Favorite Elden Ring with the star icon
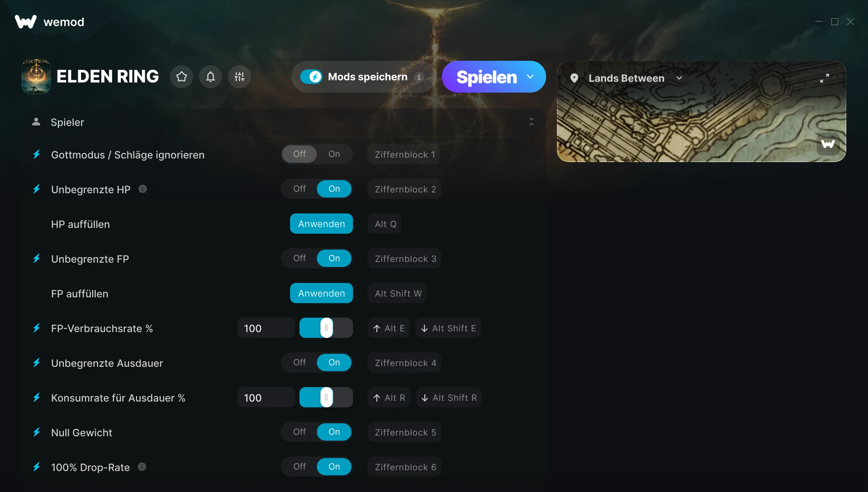Viewport: 868px width, 492px height. (182, 77)
